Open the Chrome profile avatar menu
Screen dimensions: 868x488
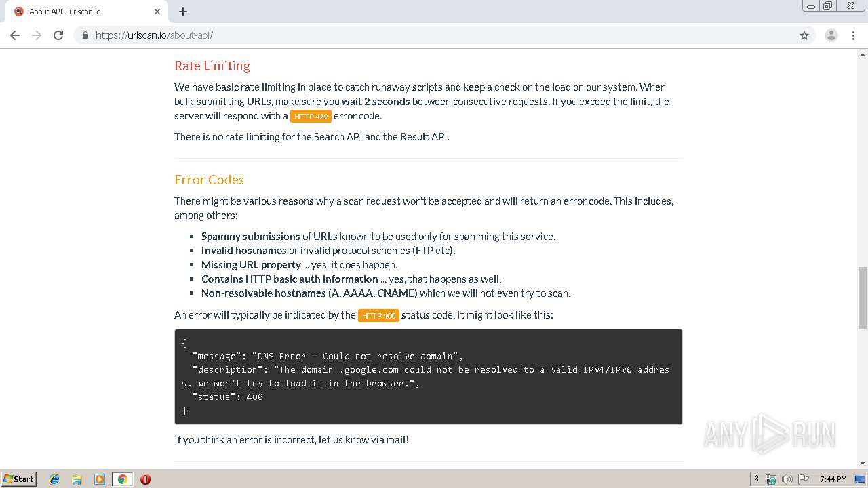point(831,35)
